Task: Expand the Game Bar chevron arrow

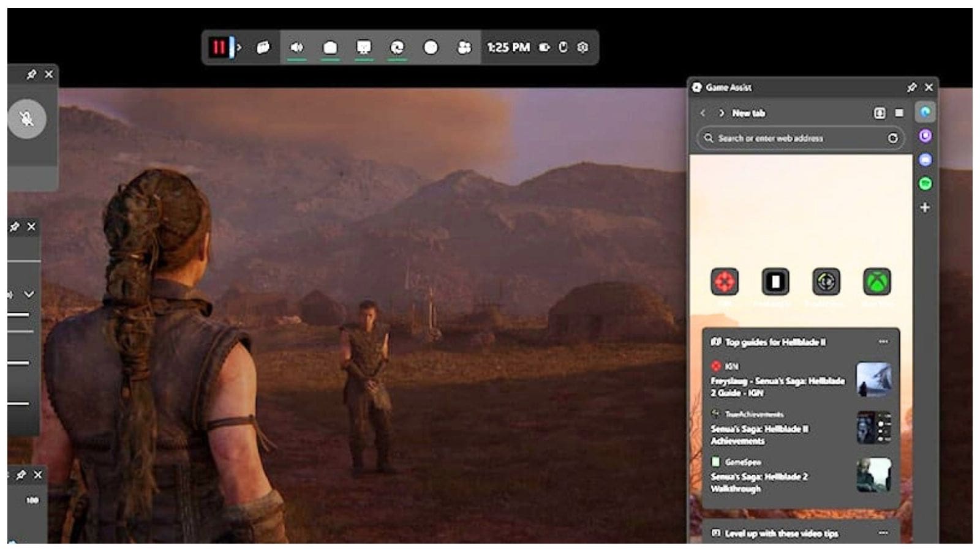Action: [239, 47]
